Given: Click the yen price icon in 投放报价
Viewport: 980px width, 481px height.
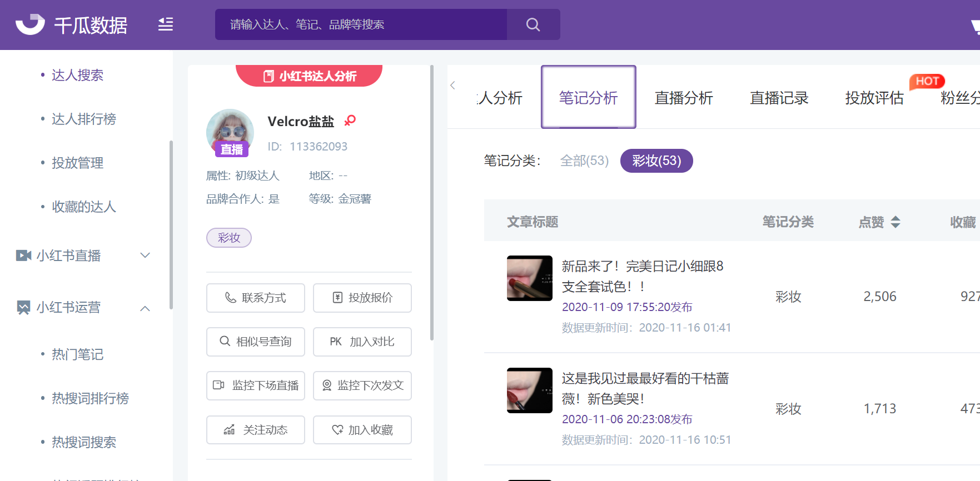Looking at the screenshot, I should coord(337,298).
